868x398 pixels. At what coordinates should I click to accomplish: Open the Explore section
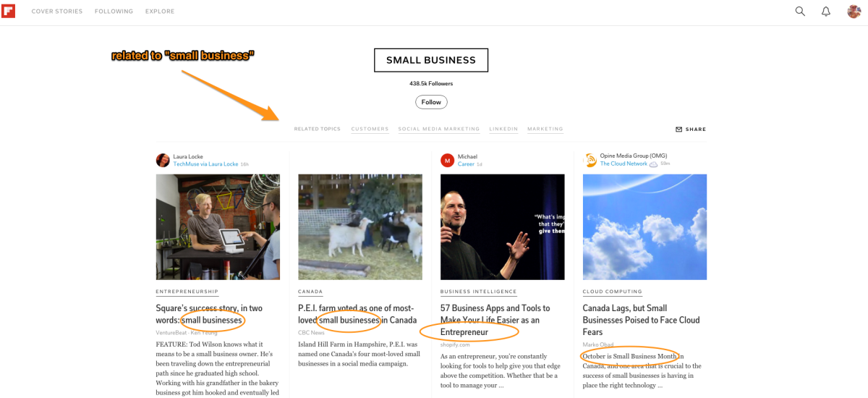160,12
